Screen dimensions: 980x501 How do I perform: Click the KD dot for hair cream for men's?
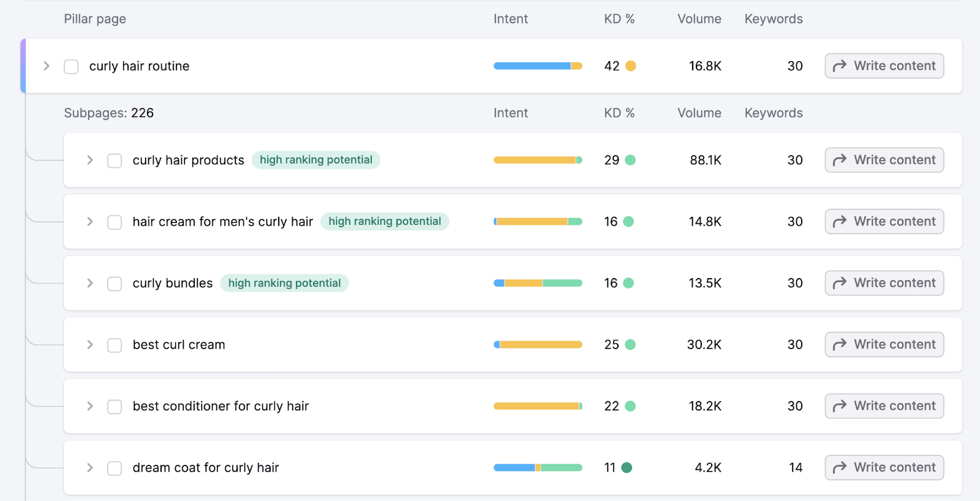(x=628, y=222)
